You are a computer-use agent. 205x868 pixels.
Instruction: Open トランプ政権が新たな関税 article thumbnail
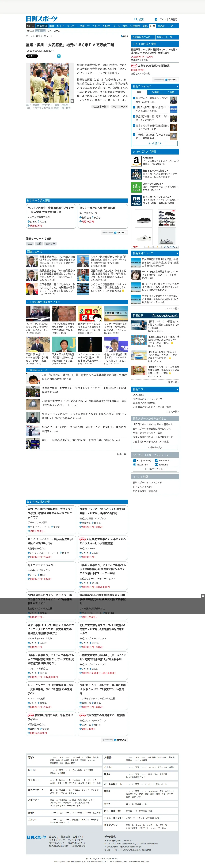pyautogui.click(x=64, y=314)
